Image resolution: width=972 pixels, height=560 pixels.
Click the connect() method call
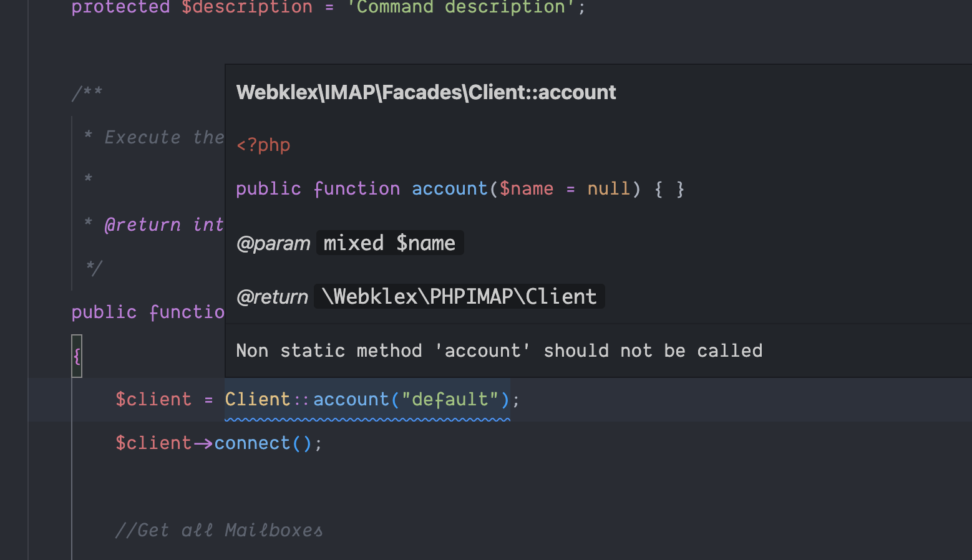tap(263, 443)
